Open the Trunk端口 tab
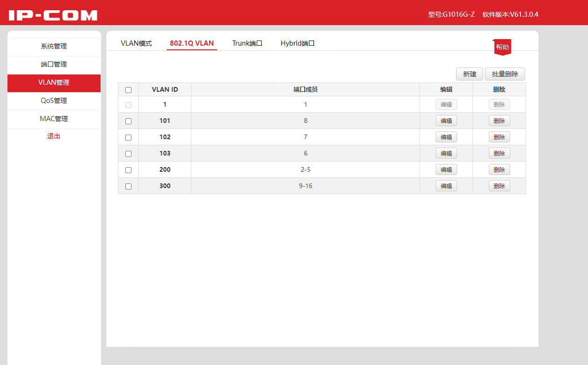This screenshot has width=588, height=365. point(247,43)
